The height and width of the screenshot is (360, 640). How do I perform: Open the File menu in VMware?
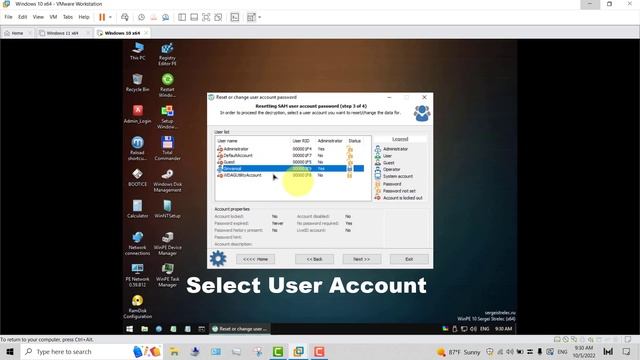pos(8,17)
